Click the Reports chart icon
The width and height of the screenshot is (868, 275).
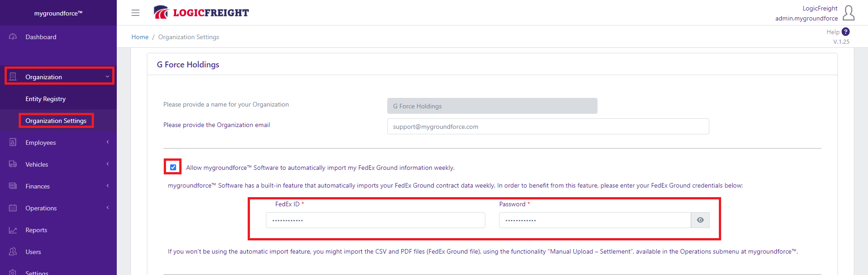(x=13, y=230)
